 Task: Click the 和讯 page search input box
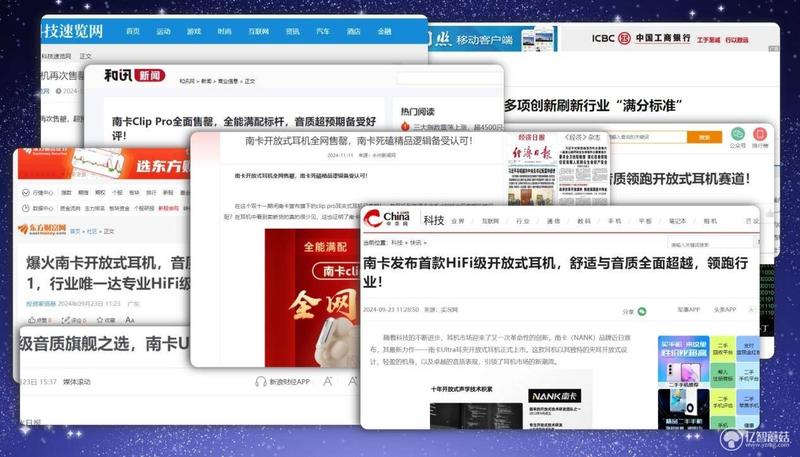[x=449, y=79]
